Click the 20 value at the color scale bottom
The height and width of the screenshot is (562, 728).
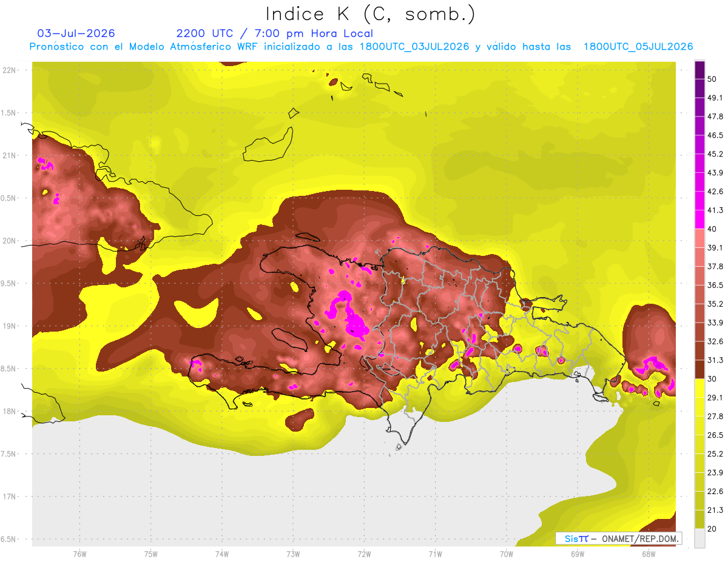coord(712,529)
